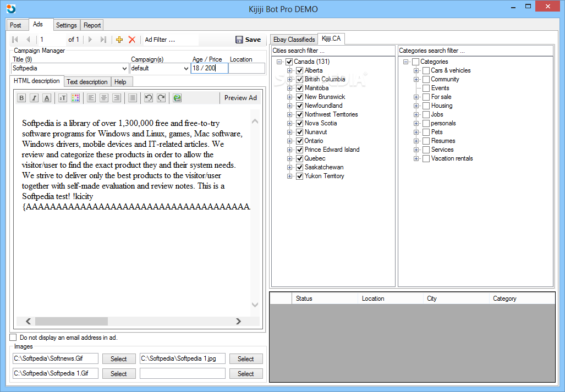Uncheck British Columbia checkbox
This screenshot has width=565, height=392.
coord(299,80)
